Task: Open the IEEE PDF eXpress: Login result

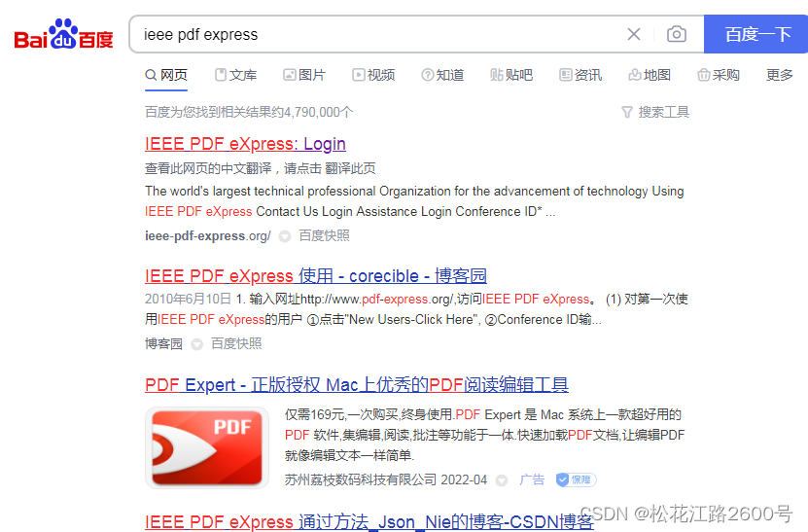Action: 245,144
